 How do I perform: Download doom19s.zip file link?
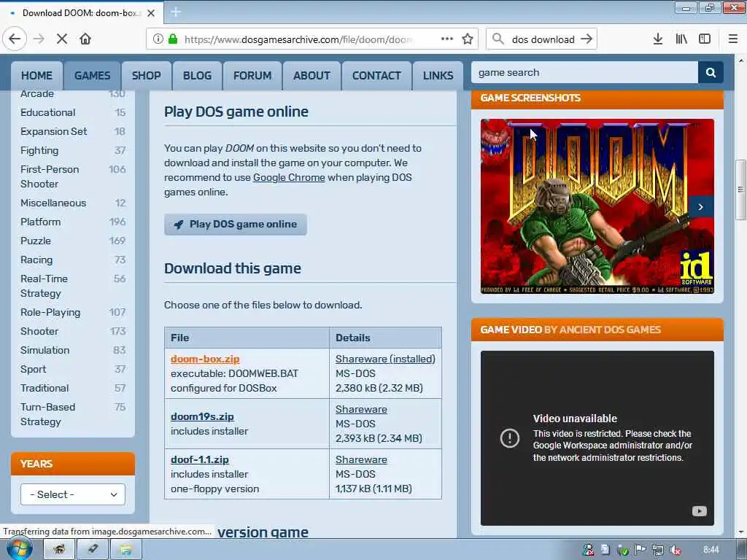tap(202, 416)
